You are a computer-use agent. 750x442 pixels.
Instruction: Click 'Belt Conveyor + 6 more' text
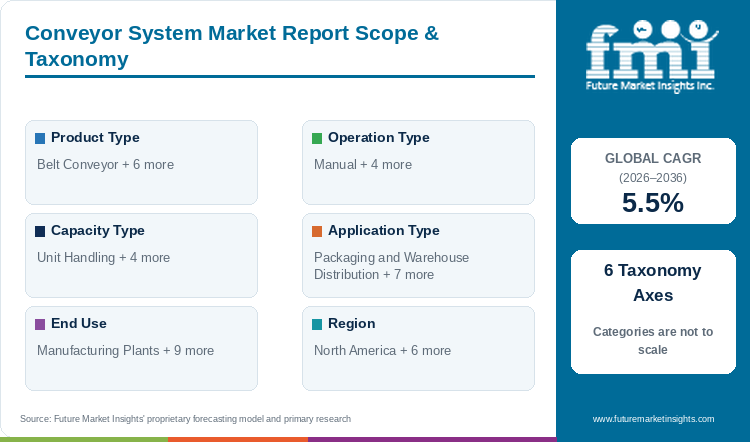click(x=106, y=165)
